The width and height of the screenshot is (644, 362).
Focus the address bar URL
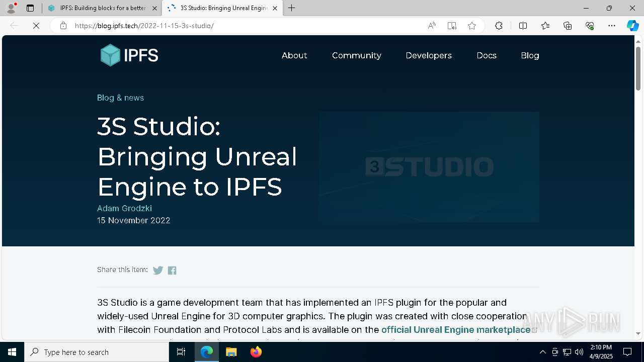click(144, 26)
